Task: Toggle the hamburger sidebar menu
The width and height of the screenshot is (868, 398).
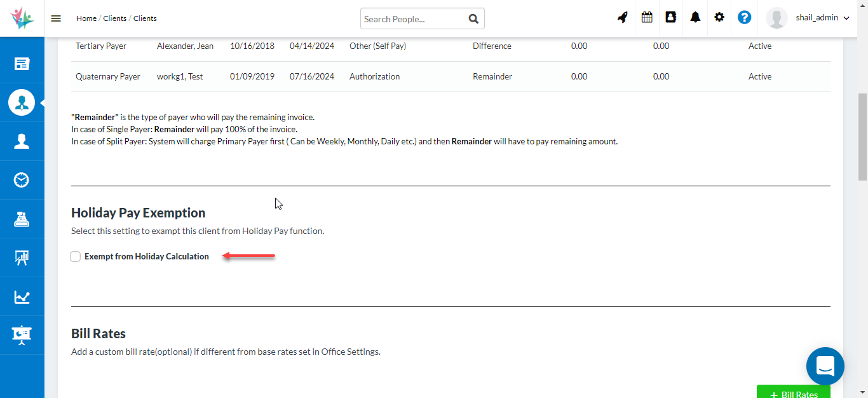Action: point(56,18)
